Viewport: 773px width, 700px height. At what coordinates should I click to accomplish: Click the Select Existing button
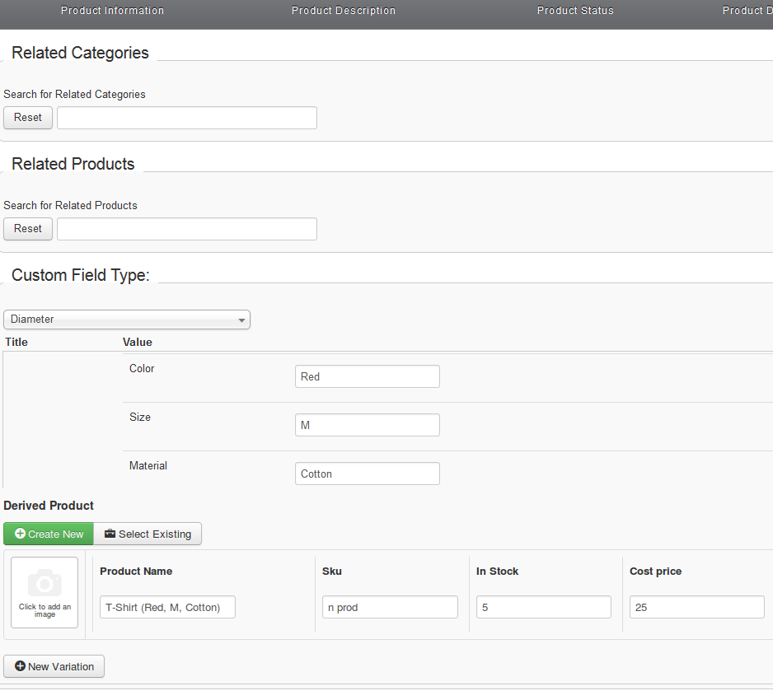click(148, 534)
